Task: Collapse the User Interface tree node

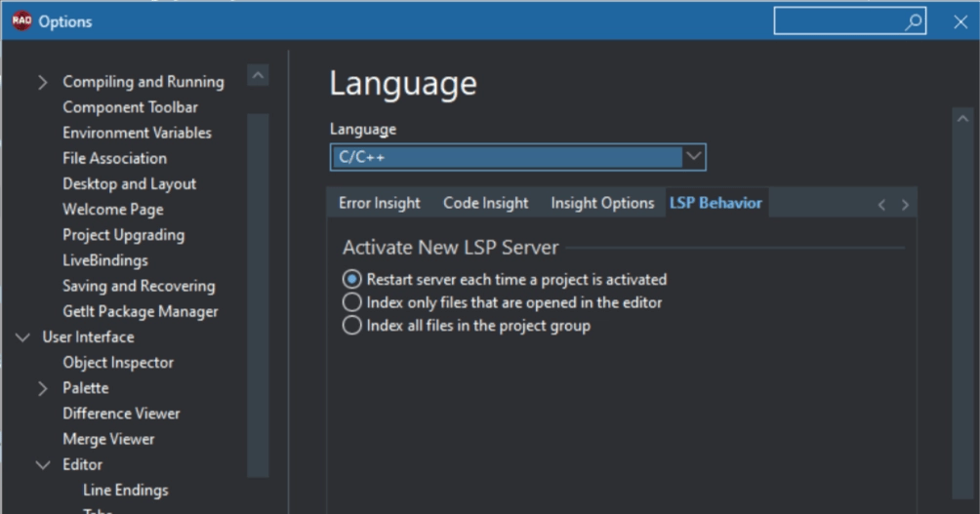Action: tap(22, 337)
